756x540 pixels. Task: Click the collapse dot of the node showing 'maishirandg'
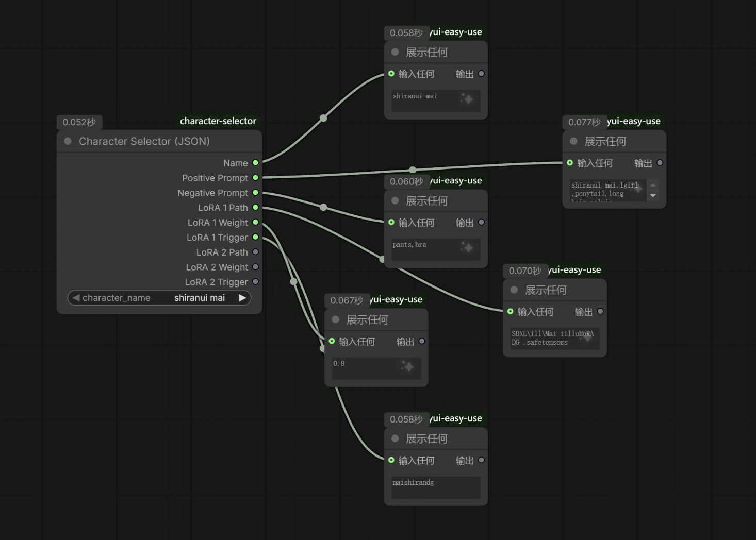[x=395, y=438]
